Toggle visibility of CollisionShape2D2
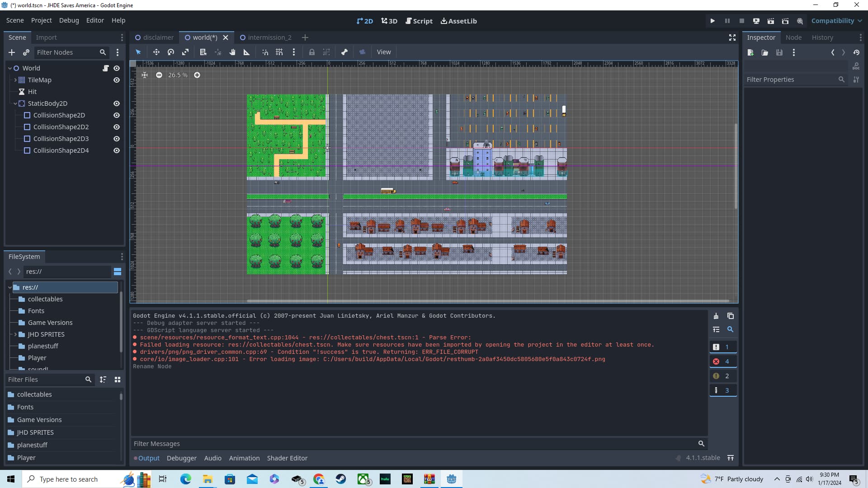The height and width of the screenshot is (488, 868). coord(117,127)
